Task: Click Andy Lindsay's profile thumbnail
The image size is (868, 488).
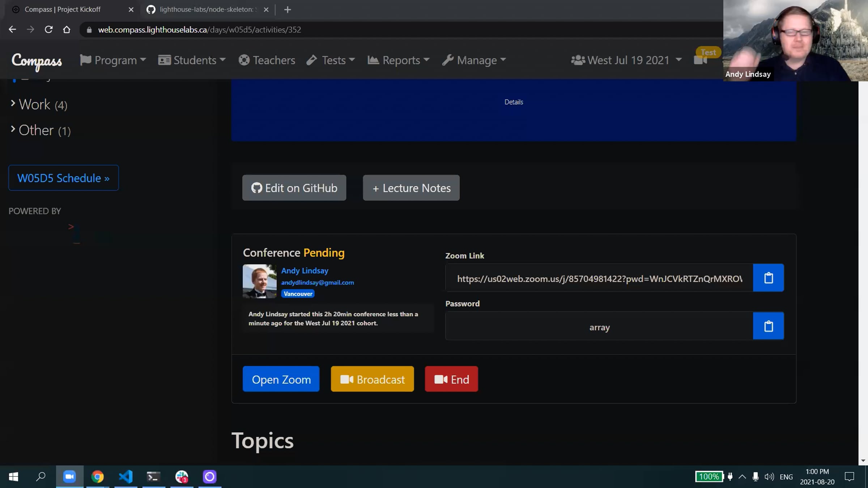Action: pos(259,281)
